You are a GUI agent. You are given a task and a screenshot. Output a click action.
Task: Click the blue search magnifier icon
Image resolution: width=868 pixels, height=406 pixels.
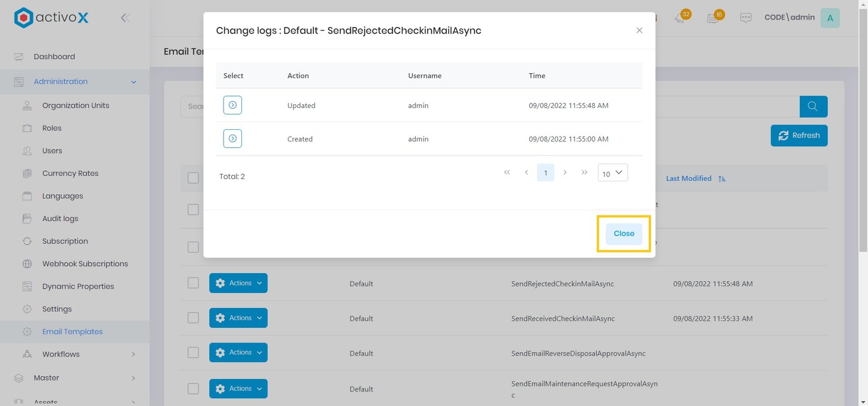[813, 106]
